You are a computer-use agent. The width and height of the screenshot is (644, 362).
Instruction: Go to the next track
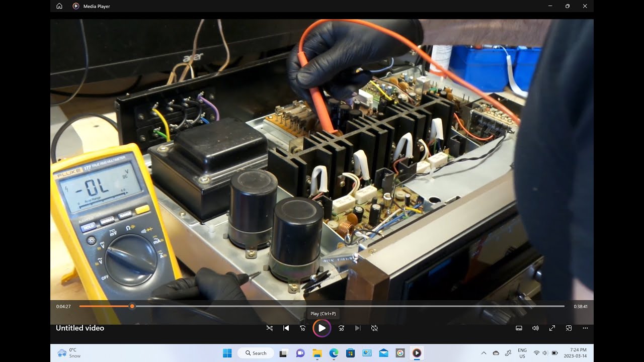358,328
